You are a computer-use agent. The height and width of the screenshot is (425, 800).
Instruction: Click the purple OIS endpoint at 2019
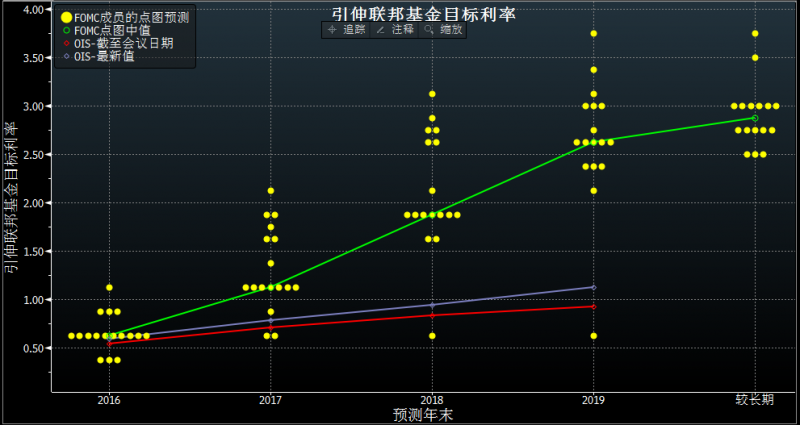click(593, 287)
